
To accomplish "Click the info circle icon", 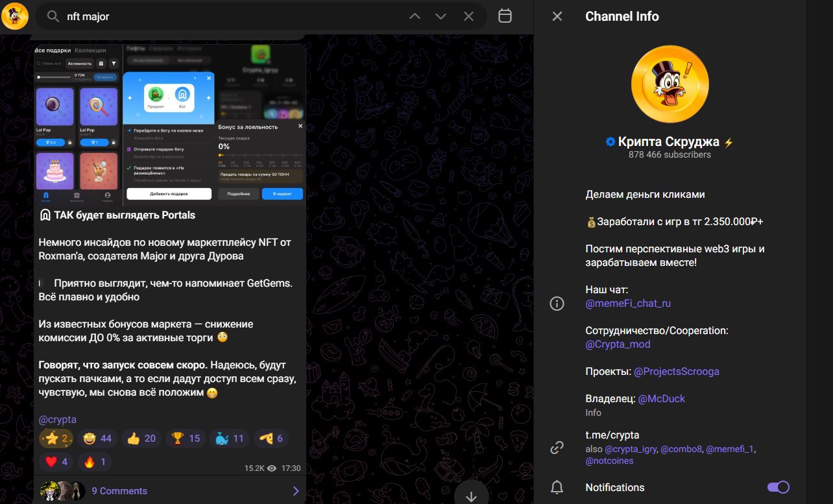I will click(x=557, y=303).
